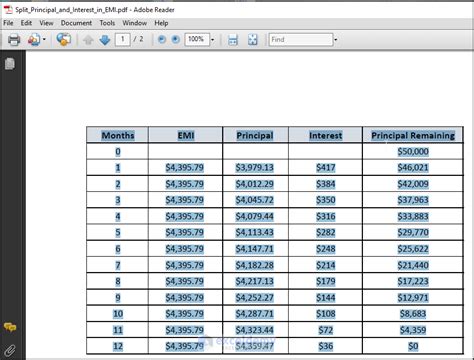Open the Pages panel in sidebar

10,64
